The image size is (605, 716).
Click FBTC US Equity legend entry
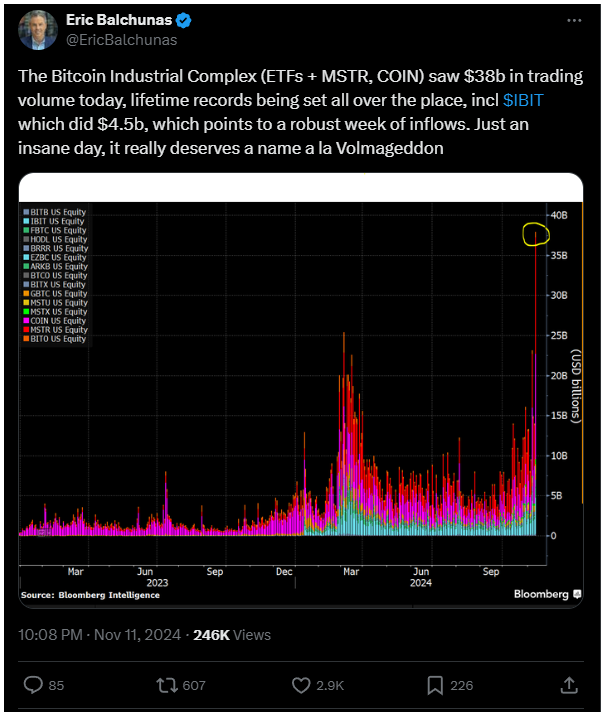(x=54, y=231)
